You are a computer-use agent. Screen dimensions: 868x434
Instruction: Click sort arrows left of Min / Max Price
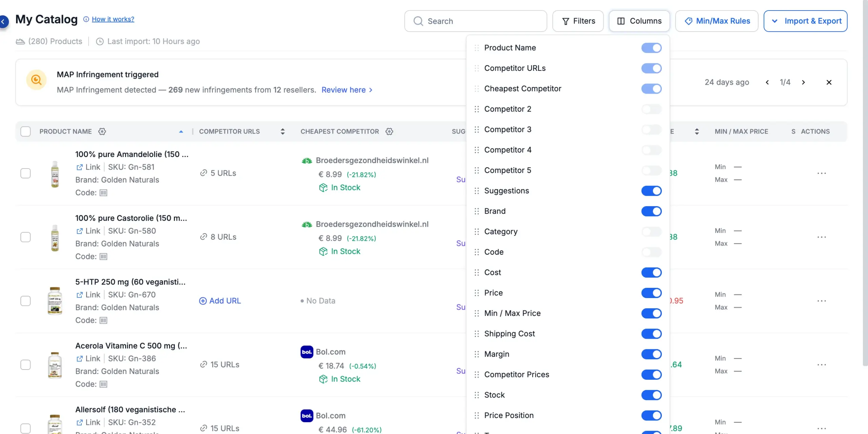697,132
